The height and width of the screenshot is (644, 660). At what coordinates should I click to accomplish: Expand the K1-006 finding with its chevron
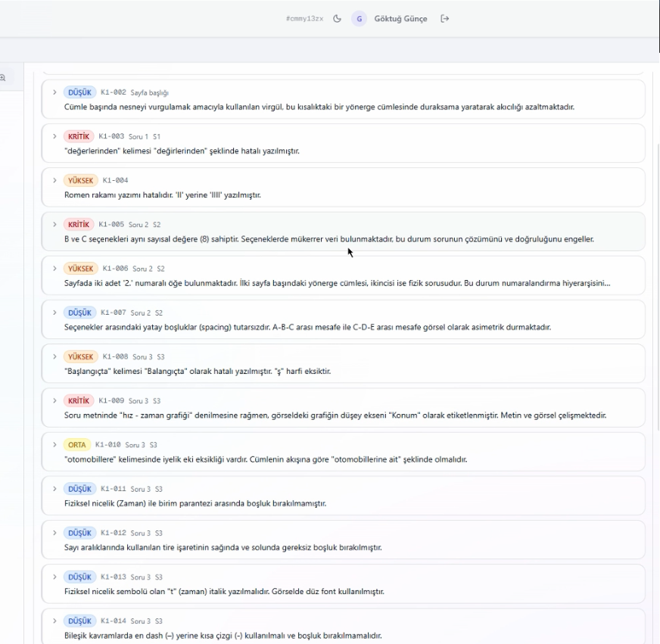(x=54, y=269)
